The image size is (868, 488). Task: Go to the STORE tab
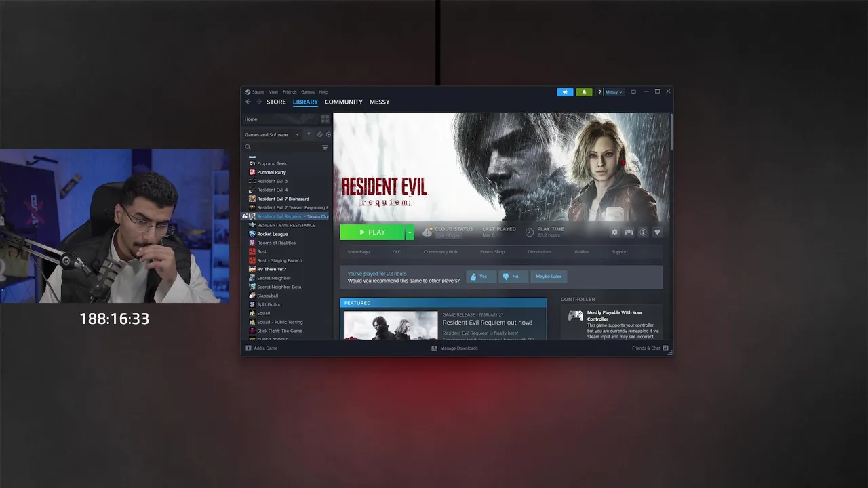click(x=276, y=102)
